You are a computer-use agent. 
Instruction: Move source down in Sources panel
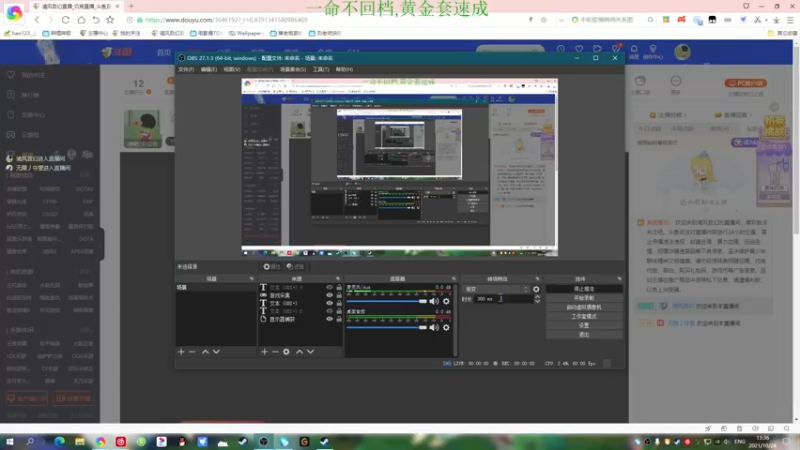click(x=310, y=352)
